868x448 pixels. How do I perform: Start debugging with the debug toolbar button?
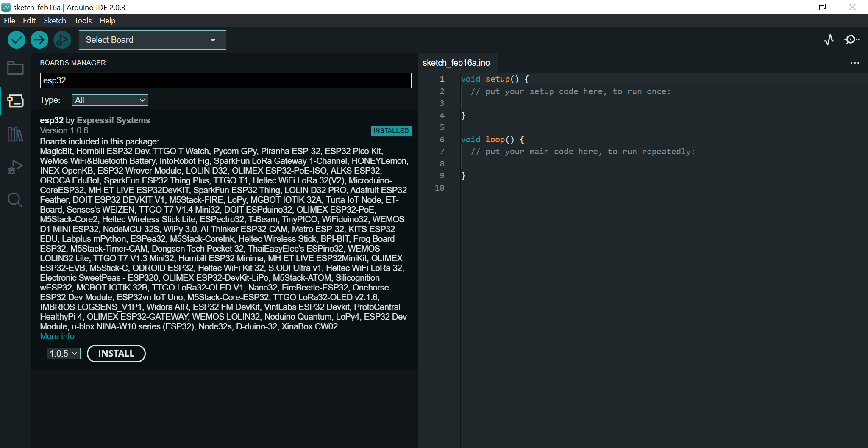62,40
